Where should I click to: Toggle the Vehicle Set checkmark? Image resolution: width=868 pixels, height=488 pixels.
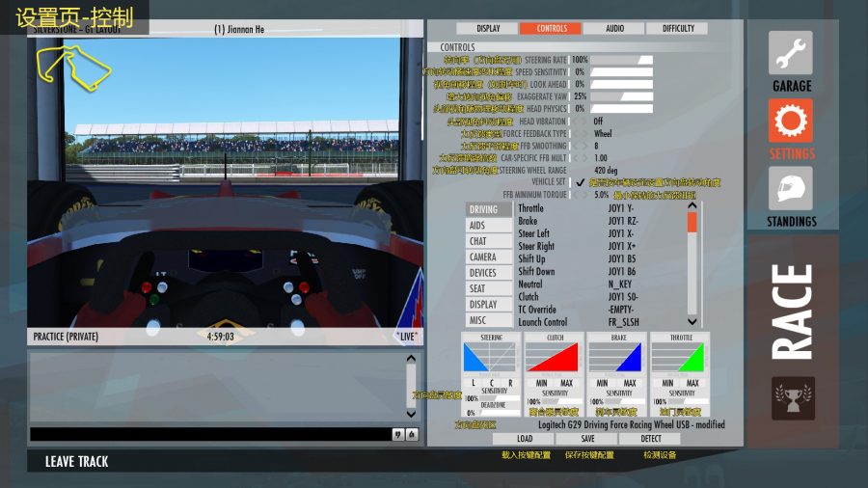(x=580, y=182)
